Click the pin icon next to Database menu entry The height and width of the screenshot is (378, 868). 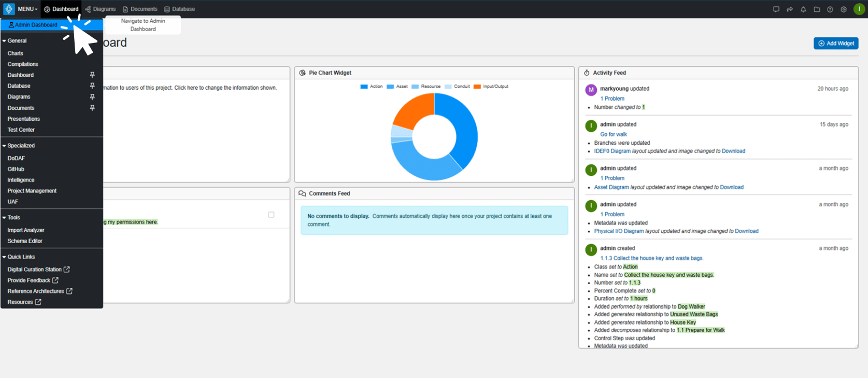[92, 86]
